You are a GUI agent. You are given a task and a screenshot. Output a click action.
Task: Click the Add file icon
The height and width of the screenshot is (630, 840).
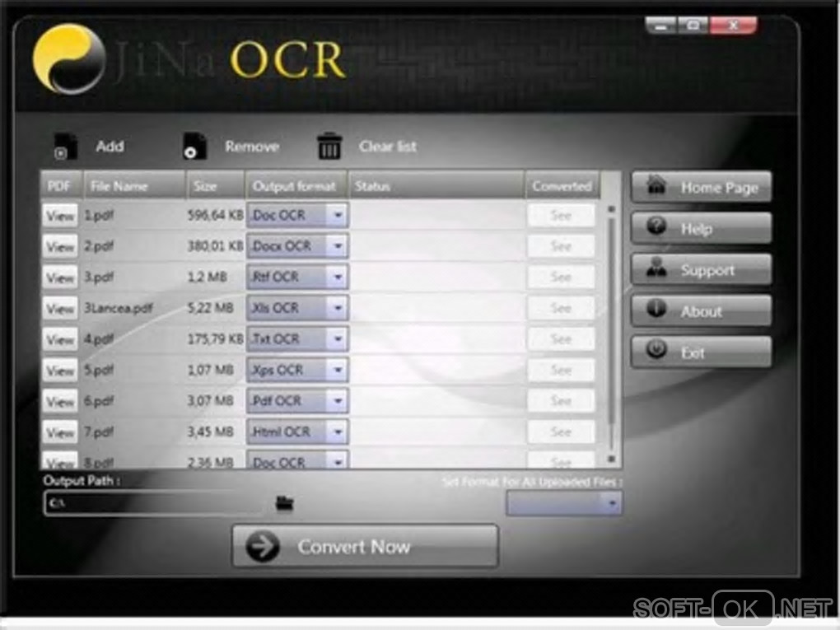click(x=65, y=147)
